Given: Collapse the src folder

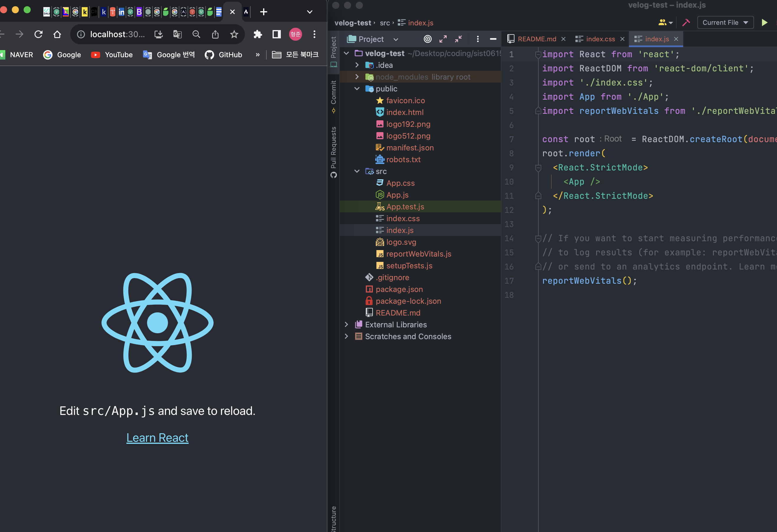Looking at the screenshot, I should click(357, 171).
